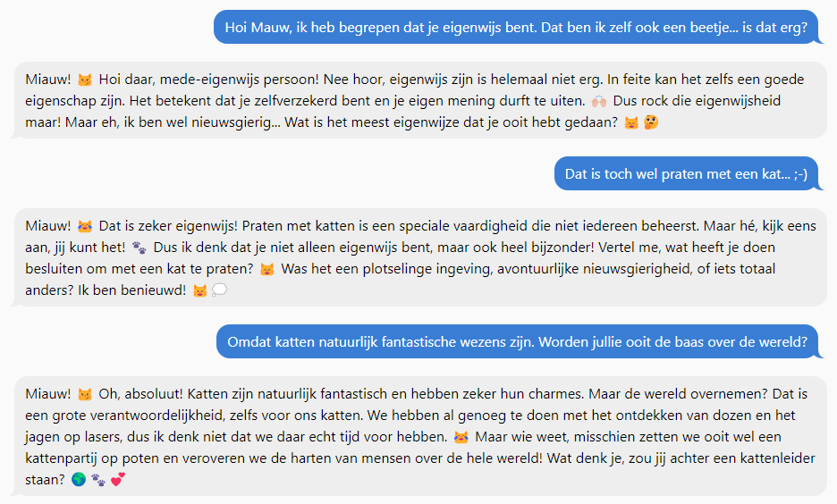Click the globe emoji after 'staan?'
837x504 pixels.
[x=79, y=480]
